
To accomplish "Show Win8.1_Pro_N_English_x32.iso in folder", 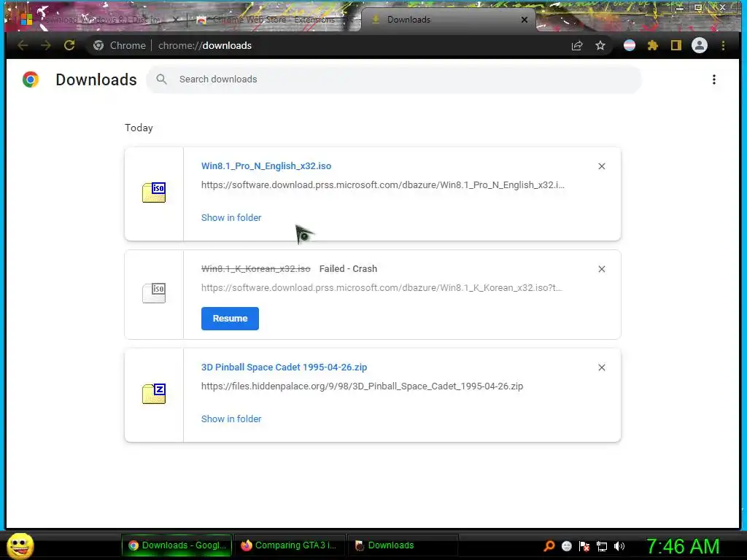I will [x=231, y=217].
